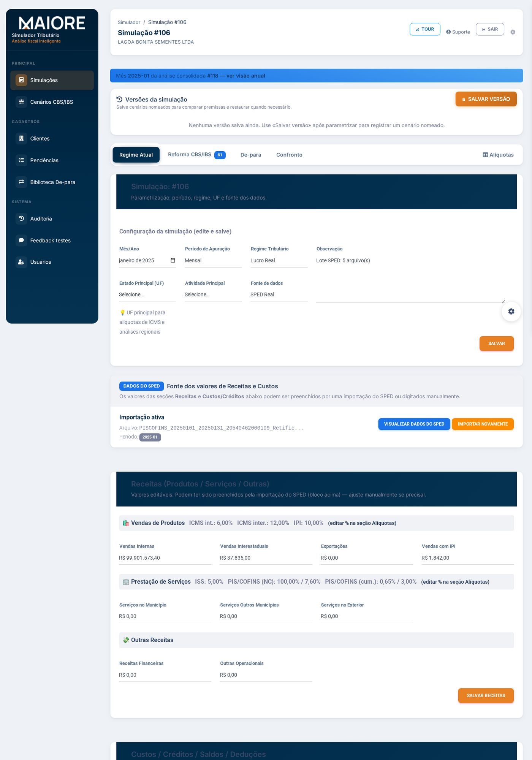The image size is (532, 760).
Task: Switch to Reforma CBS/IBS tab
Action: click(x=197, y=155)
